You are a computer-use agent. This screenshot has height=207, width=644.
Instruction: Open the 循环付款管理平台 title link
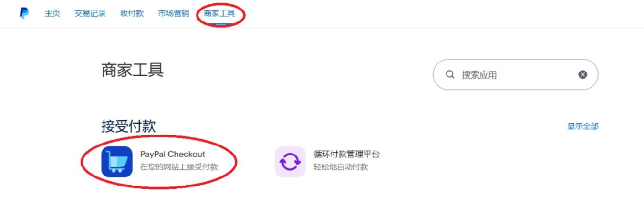pyautogui.click(x=347, y=155)
